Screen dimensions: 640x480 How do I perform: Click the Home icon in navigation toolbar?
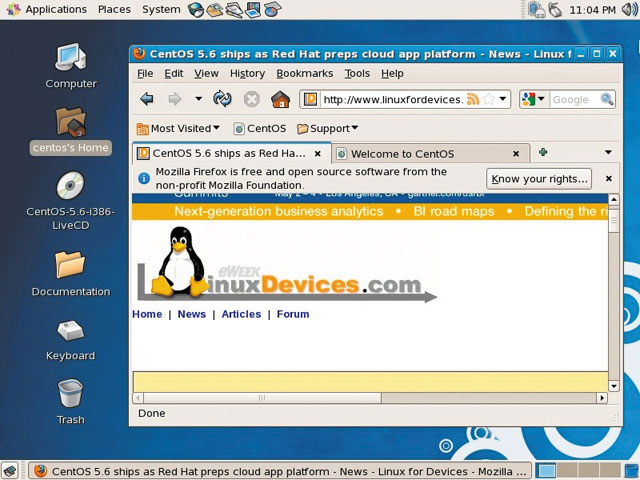click(x=280, y=99)
